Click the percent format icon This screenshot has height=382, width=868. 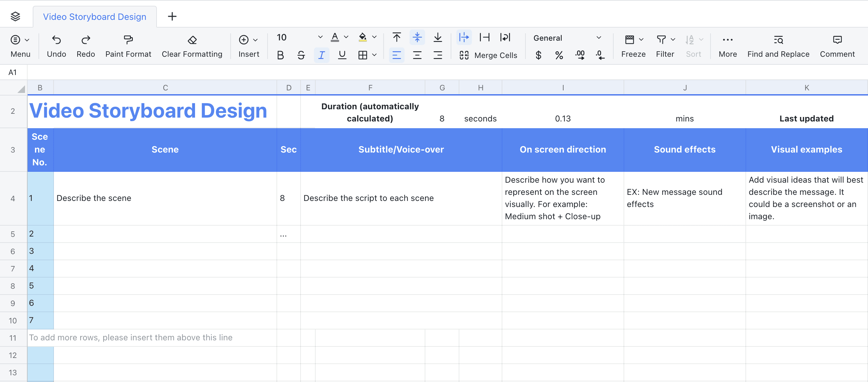(x=559, y=55)
